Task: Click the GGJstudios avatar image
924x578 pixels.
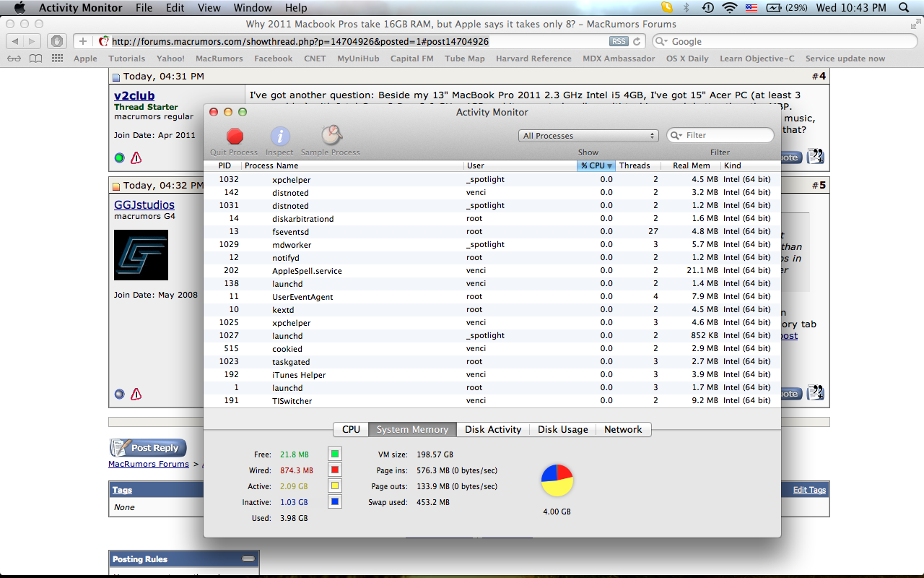Action: point(141,255)
